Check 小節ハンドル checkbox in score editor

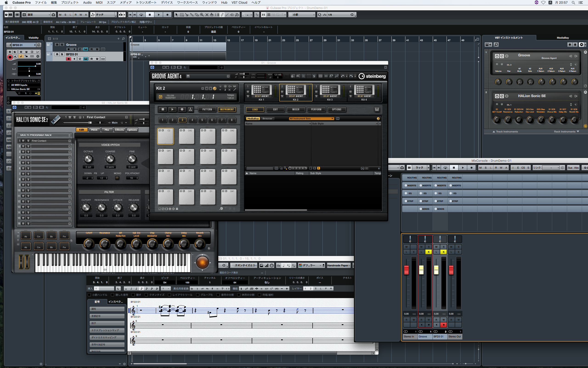pos(89,295)
